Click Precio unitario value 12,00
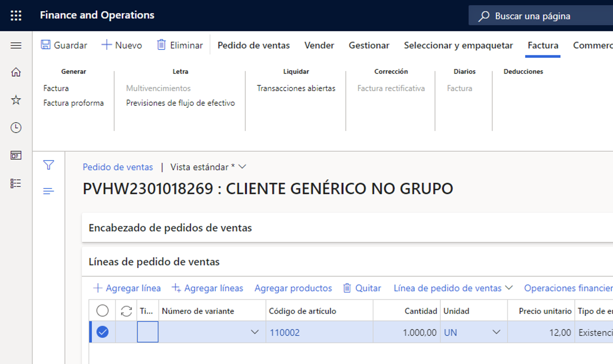The height and width of the screenshot is (364, 613). [x=541, y=332]
